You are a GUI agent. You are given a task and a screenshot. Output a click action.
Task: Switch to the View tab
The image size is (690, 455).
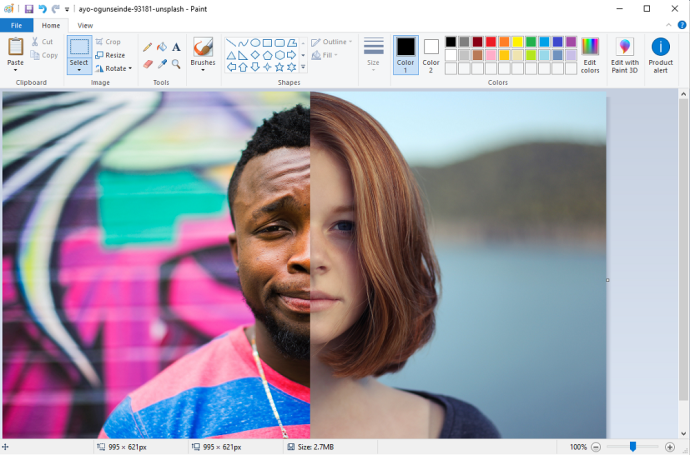coord(85,25)
